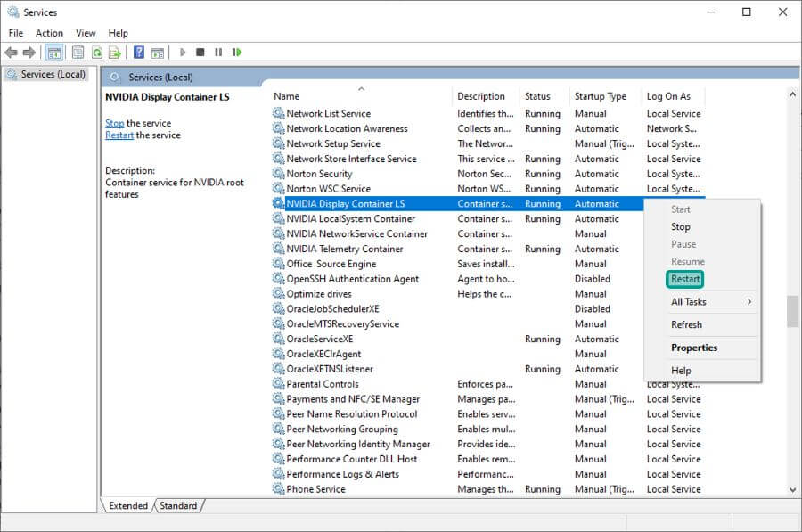
Task: Click the Start Service play icon in the toolbar
Action: tap(183, 53)
